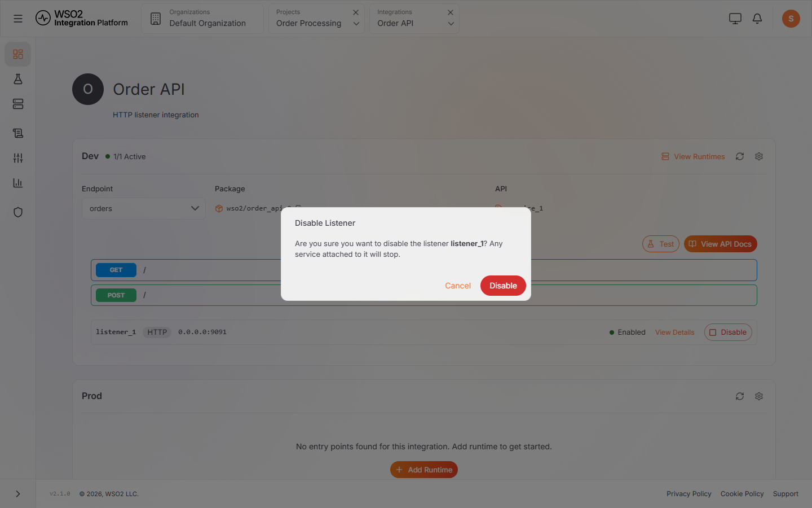Cancel the Disable Listener dialog

pos(458,286)
